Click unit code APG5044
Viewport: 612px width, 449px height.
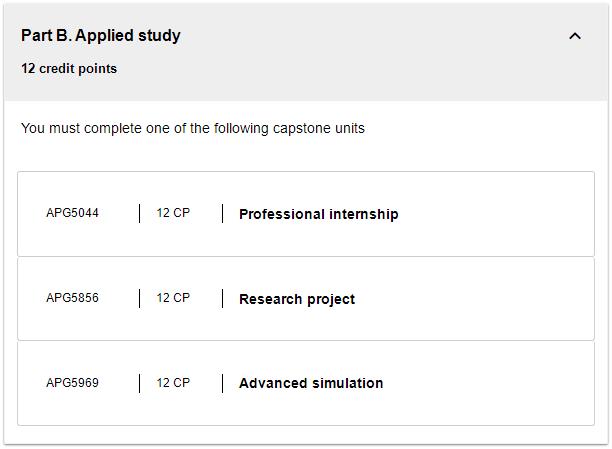click(x=73, y=213)
